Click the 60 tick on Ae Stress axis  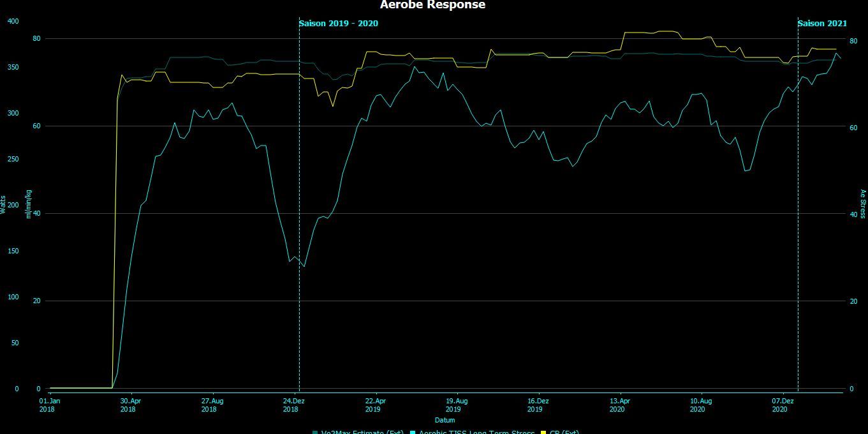click(x=853, y=128)
